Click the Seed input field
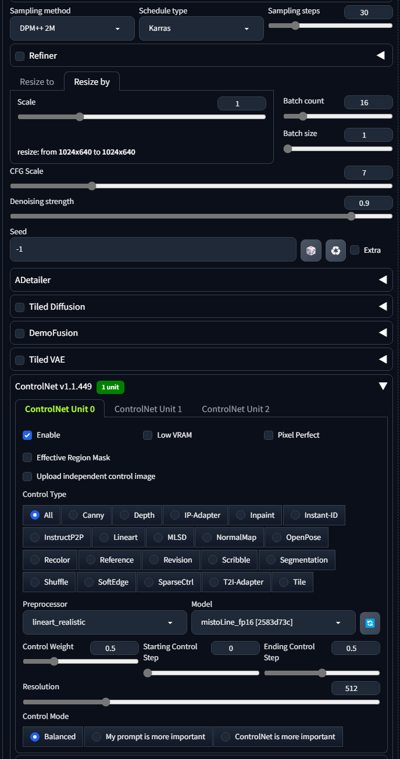Screen dimensions: 400x759 tap(153, 249)
